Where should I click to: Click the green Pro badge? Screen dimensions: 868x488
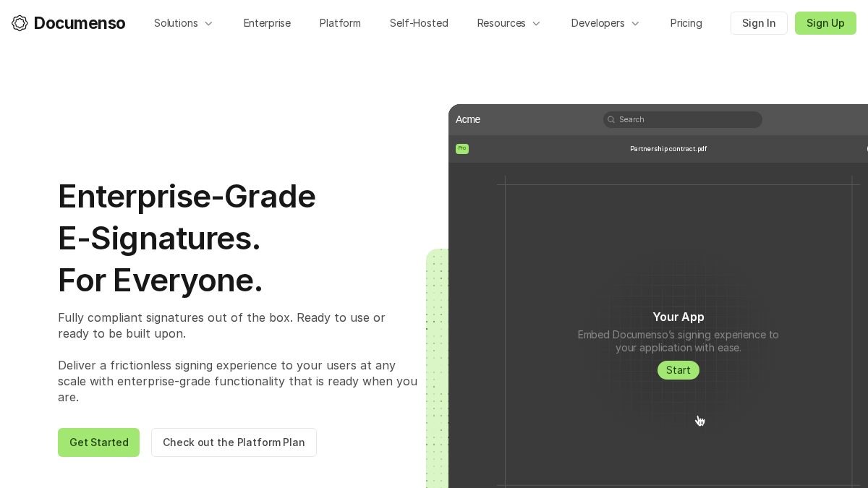pyautogui.click(x=462, y=148)
